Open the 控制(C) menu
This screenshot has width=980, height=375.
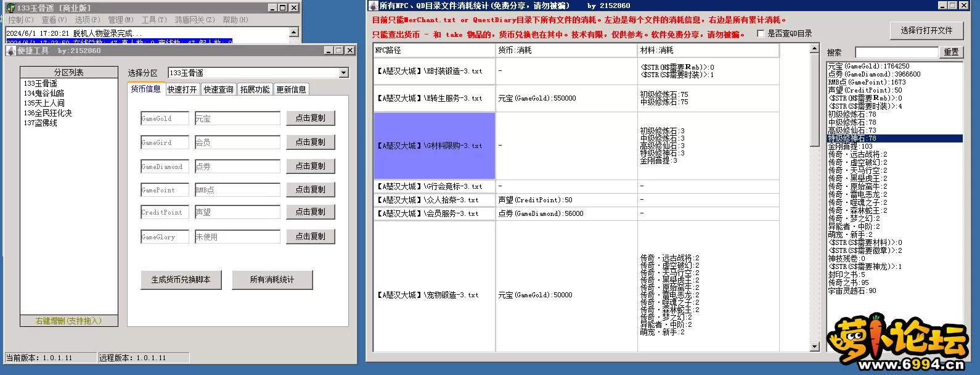(21, 20)
